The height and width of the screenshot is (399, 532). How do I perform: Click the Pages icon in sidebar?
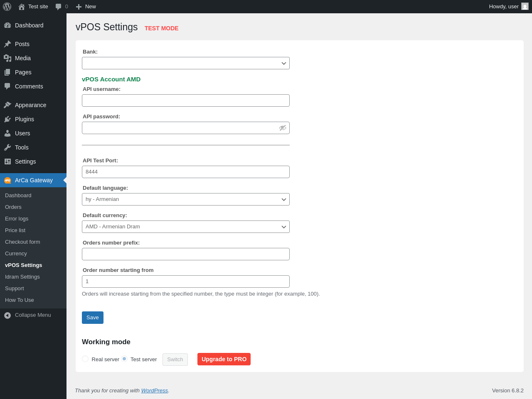[x=7, y=72]
